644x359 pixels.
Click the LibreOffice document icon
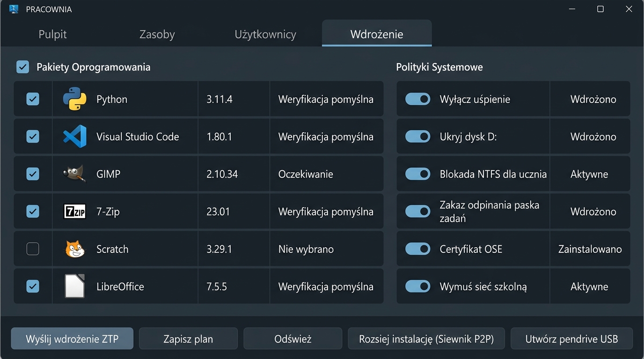click(75, 286)
